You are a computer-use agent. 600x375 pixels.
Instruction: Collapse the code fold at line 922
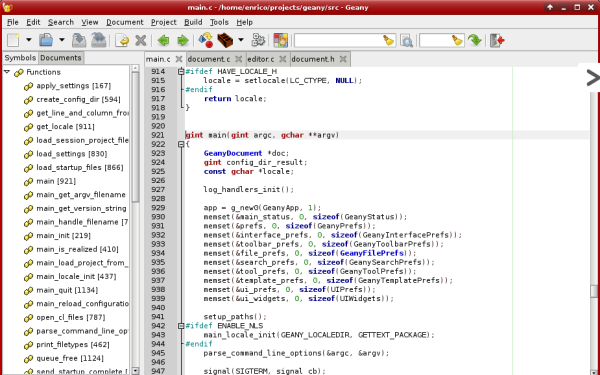click(181, 144)
